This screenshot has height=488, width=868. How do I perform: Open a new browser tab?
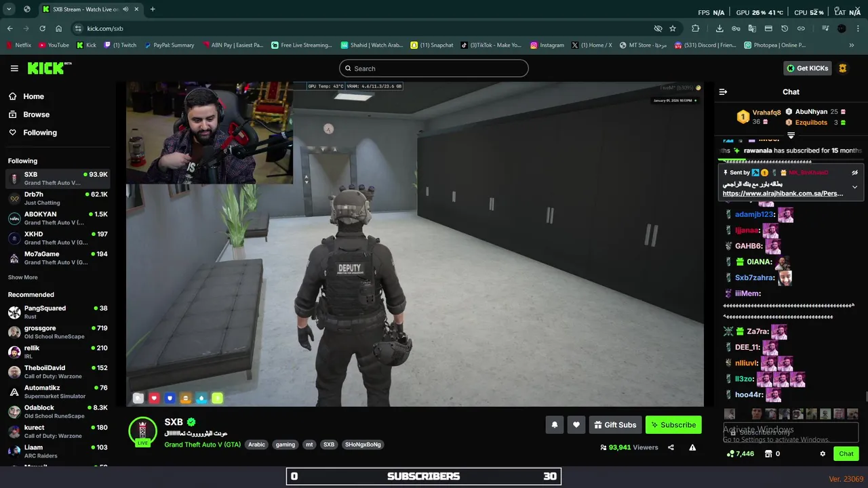tap(153, 9)
